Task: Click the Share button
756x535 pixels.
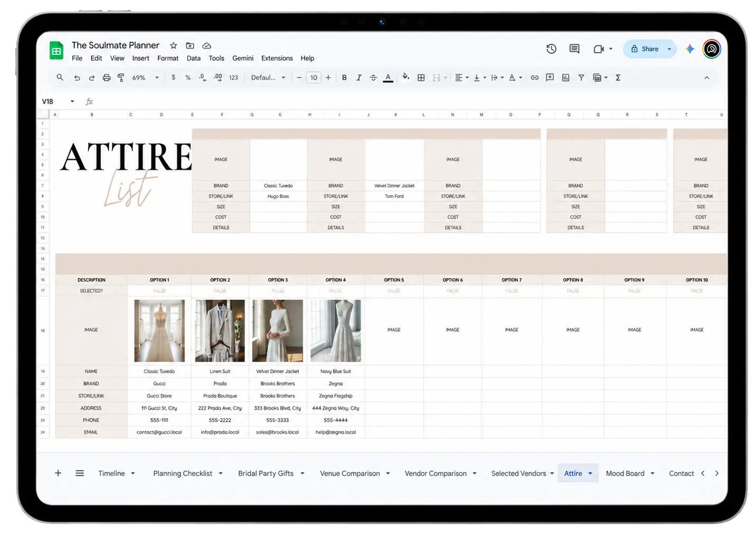Action: tap(644, 49)
